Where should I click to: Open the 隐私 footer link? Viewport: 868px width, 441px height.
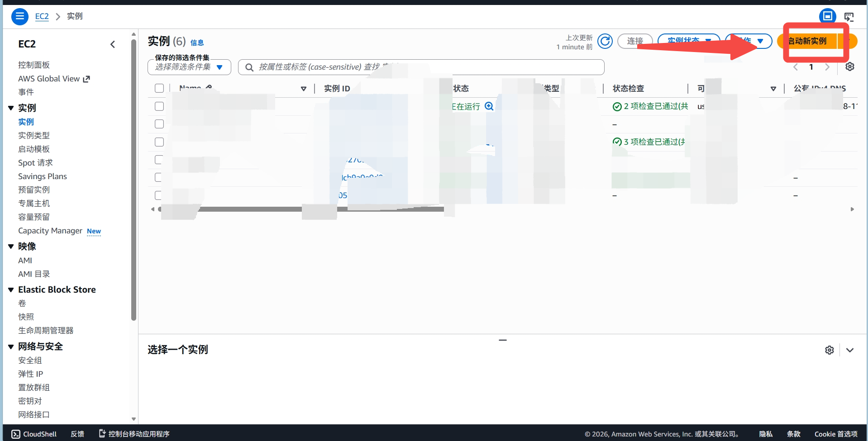coord(766,434)
